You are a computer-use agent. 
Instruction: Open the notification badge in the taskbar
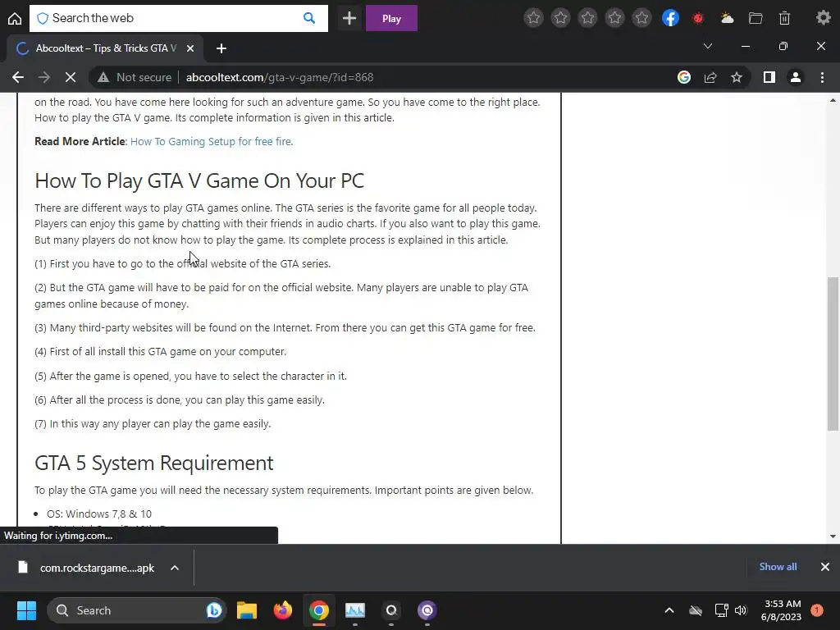(x=817, y=610)
